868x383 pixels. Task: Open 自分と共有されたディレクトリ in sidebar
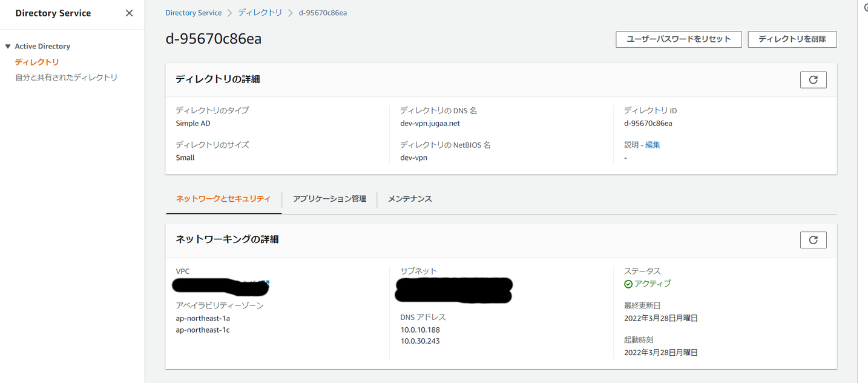(x=66, y=78)
